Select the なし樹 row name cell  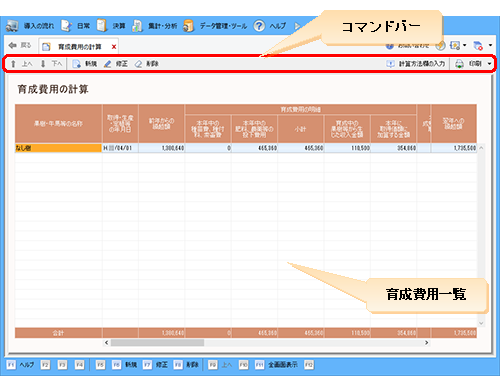58,148
